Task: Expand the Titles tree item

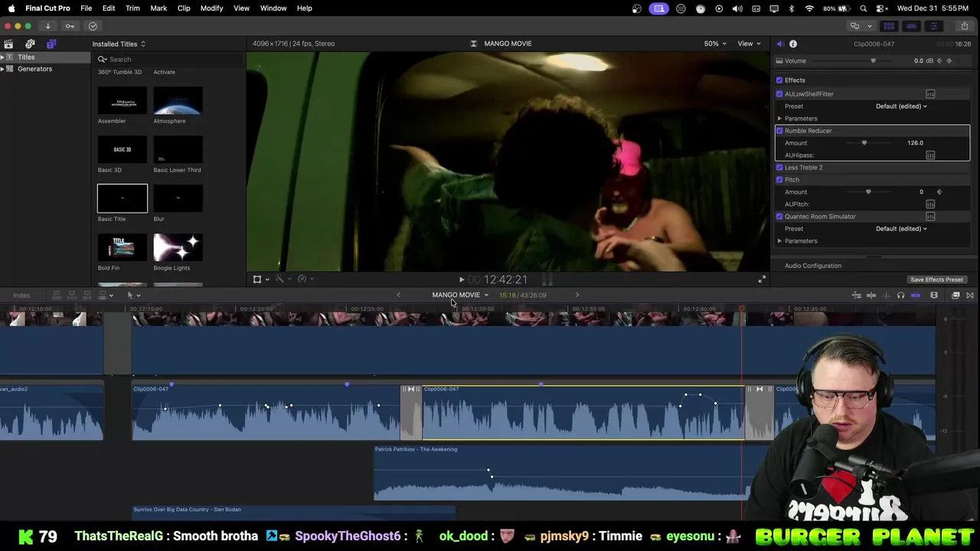Action: click(2, 57)
